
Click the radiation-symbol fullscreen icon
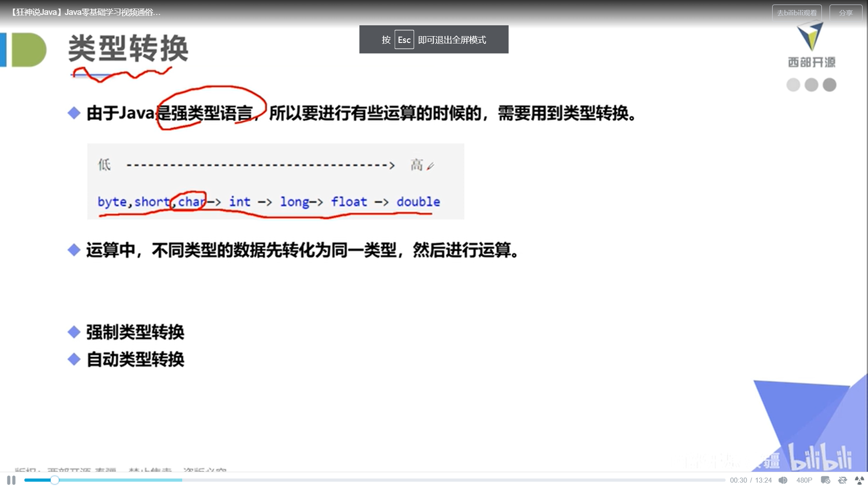tap(859, 480)
